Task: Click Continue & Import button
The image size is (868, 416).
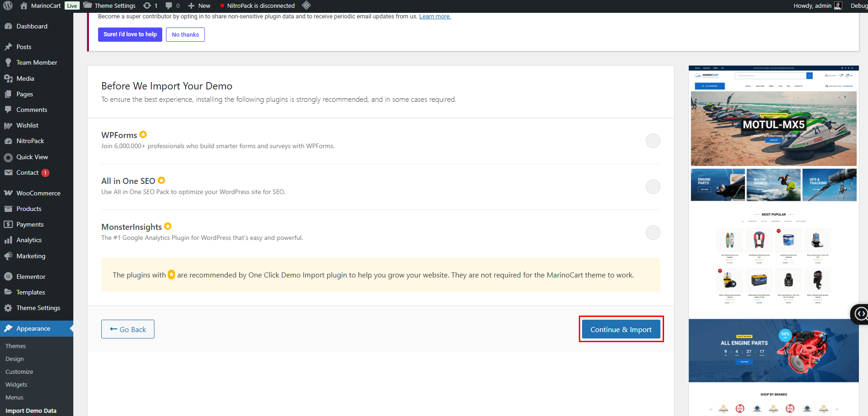Action: click(621, 329)
